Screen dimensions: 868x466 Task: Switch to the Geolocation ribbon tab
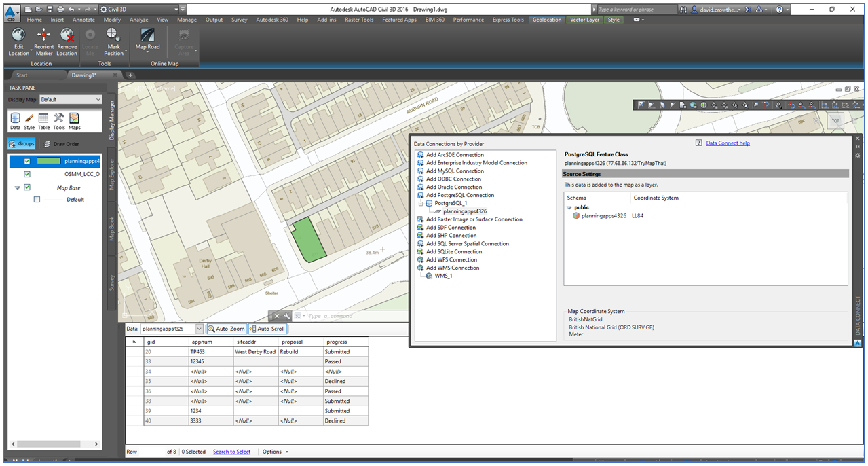click(546, 20)
